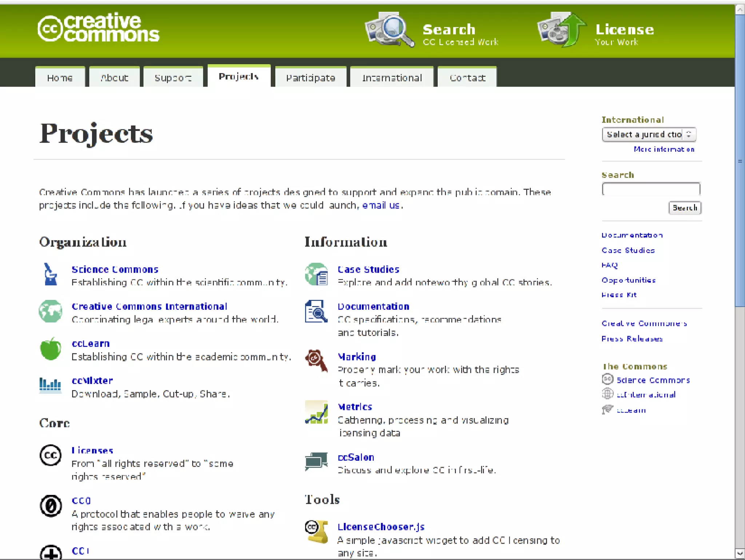Open the Select a jurisdiction dropdown
745x560 pixels.
pyautogui.click(x=649, y=135)
